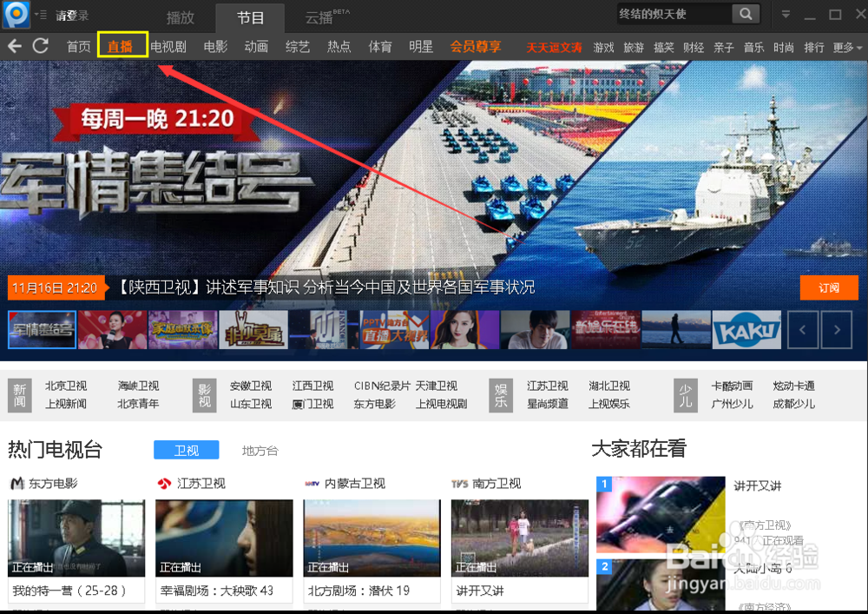Image resolution: width=868 pixels, height=614 pixels.
Task: Open the settings arrow near minimize button
Action: [x=786, y=13]
